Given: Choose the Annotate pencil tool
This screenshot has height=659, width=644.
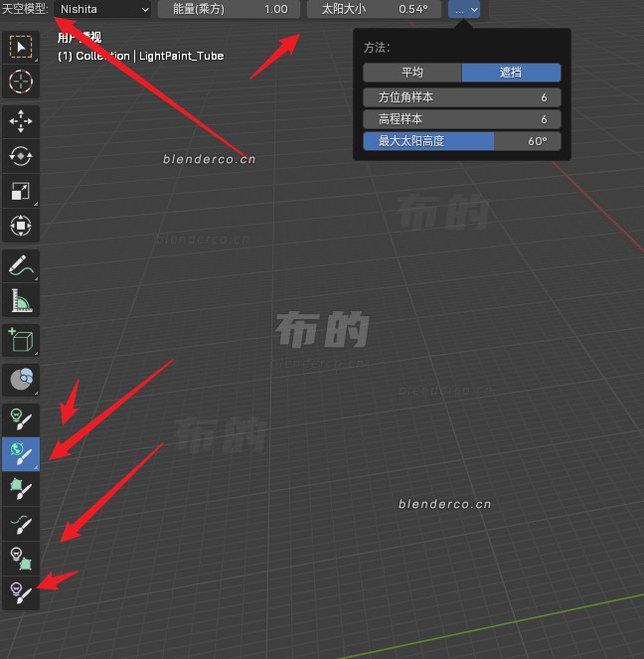Looking at the screenshot, I should [x=21, y=265].
